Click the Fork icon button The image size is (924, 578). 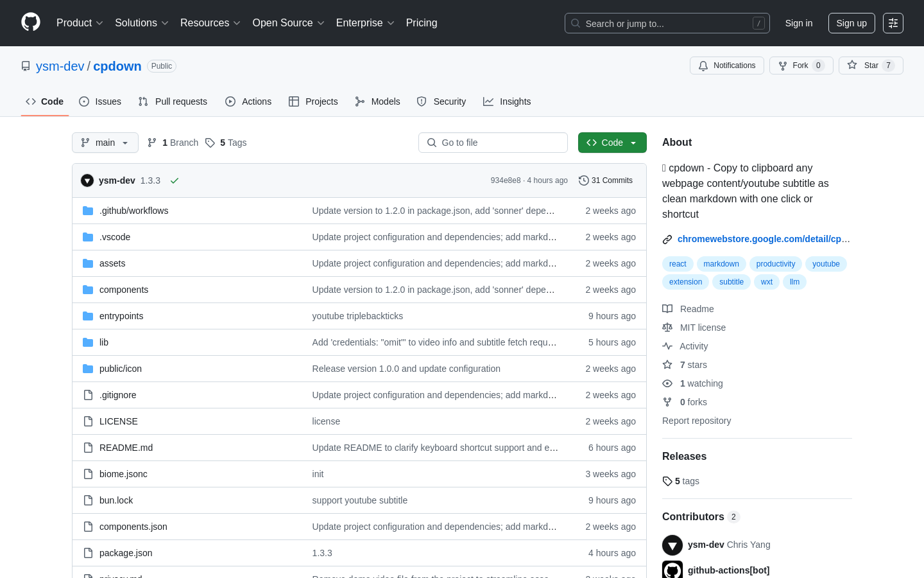(x=783, y=66)
